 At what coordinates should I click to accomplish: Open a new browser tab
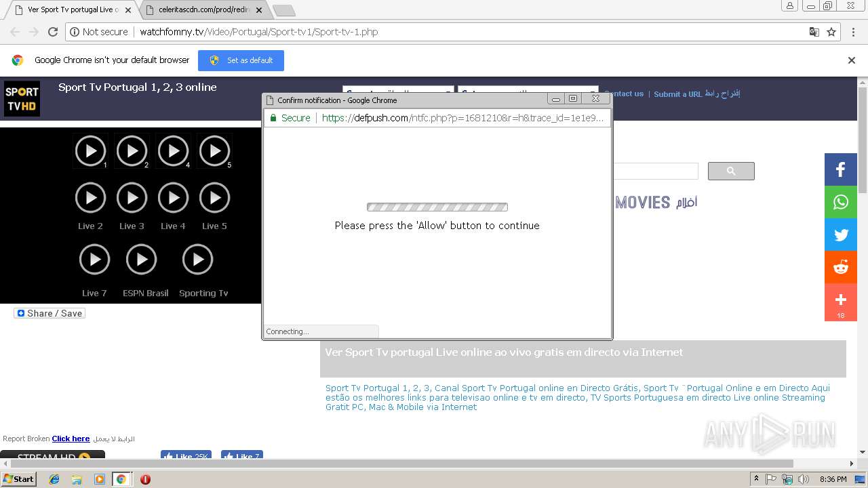pos(283,10)
